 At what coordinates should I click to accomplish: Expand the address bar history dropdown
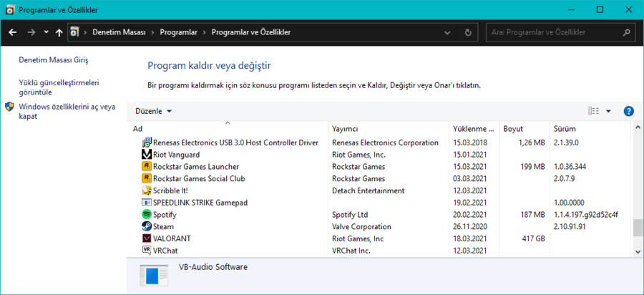tap(447, 32)
